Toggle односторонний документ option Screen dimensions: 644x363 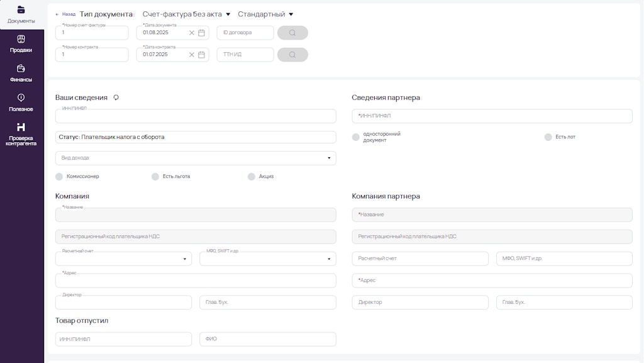point(356,137)
